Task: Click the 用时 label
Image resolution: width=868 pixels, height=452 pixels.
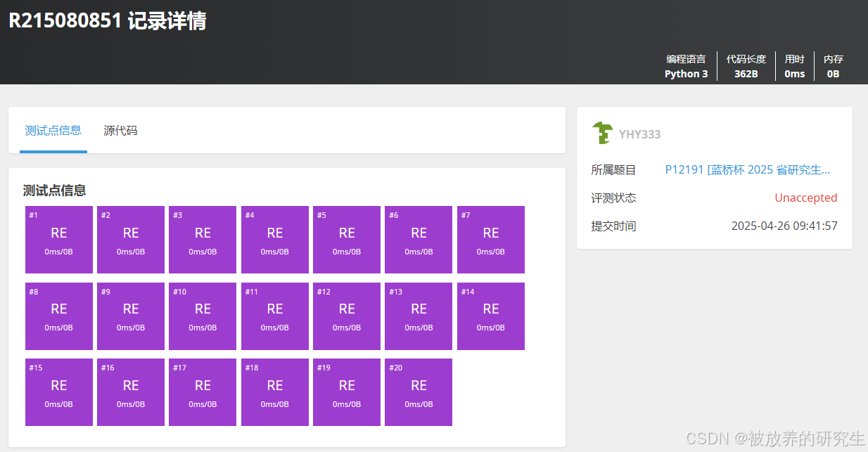Action: click(x=795, y=59)
